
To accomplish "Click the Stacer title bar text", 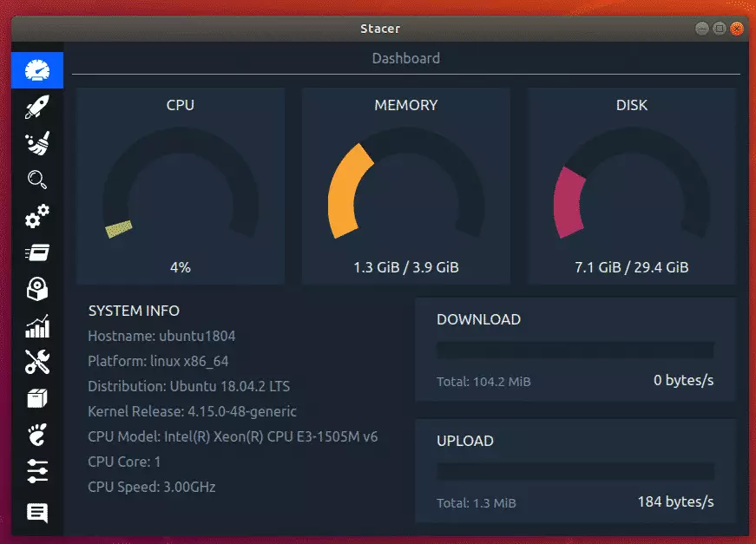I will 380,29.
